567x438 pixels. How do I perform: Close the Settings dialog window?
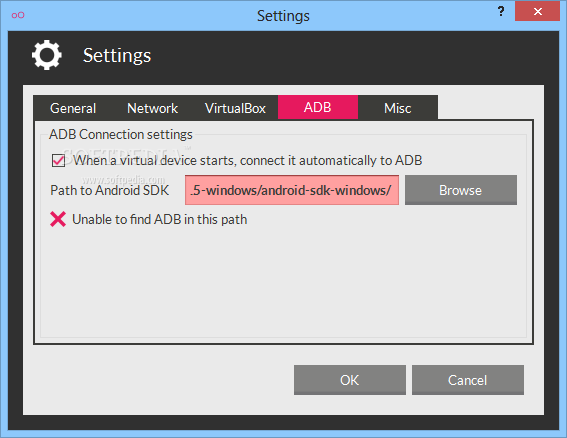click(537, 11)
